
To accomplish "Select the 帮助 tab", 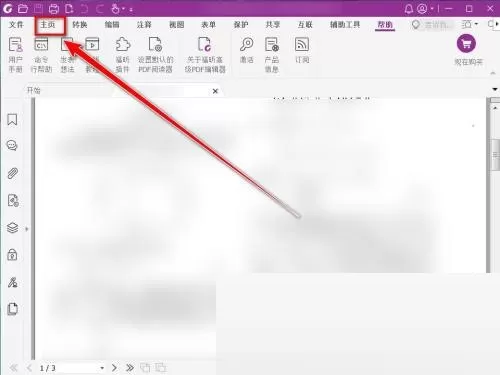I will point(385,25).
